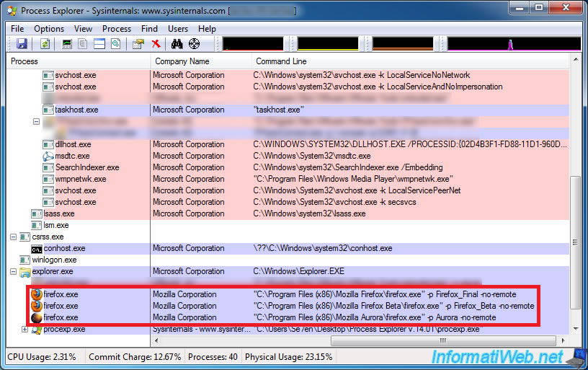Click the msdtc.exe process icon
The height and width of the screenshot is (370, 588).
(48, 156)
